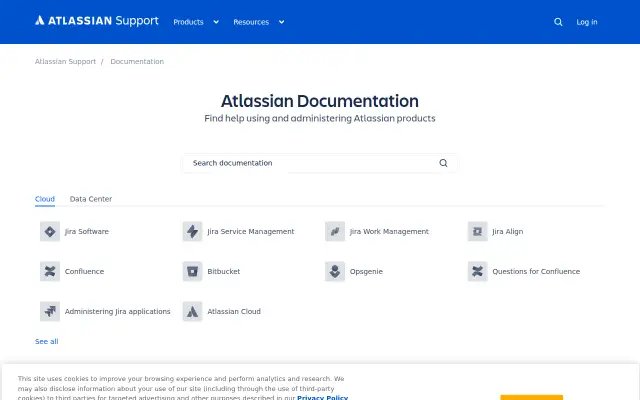This screenshot has height=400, width=640.
Task: Open the Privacy Policy link
Action: click(x=322, y=397)
